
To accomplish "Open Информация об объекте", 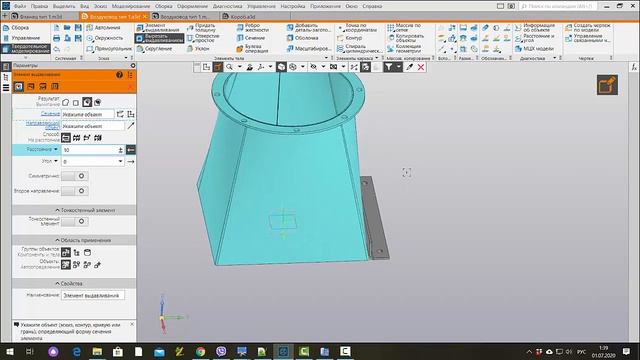I will click(535, 27).
